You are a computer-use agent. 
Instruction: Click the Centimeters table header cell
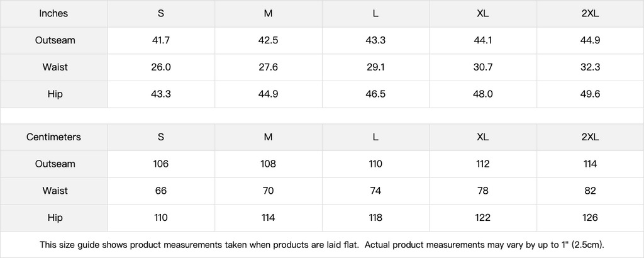[x=53, y=137]
